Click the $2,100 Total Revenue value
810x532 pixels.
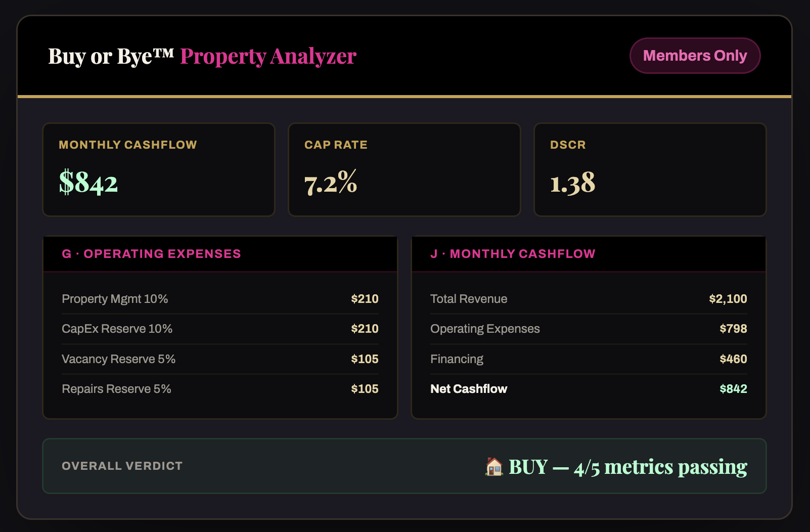728,299
